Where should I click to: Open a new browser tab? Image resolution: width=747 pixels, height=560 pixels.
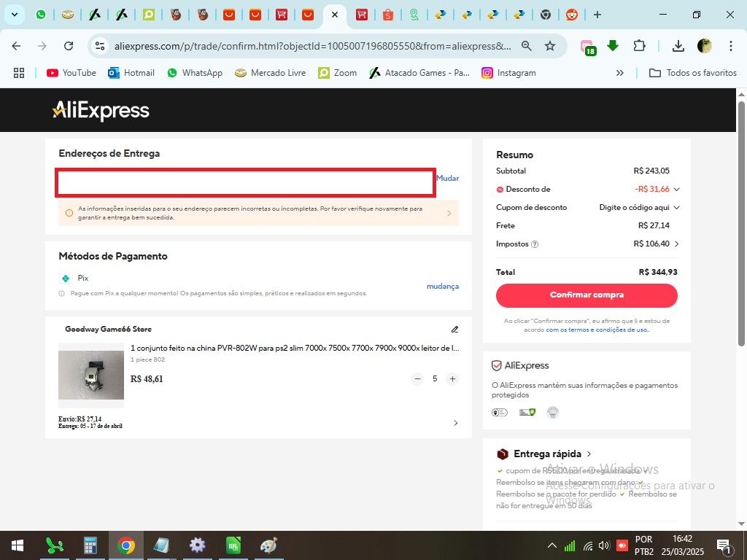pyautogui.click(x=597, y=15)
